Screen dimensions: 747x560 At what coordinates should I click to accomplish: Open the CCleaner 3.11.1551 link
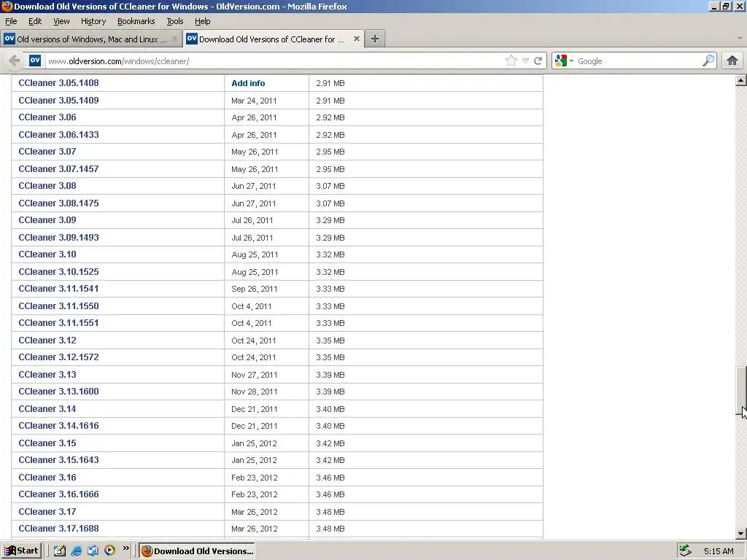(58, 323)
